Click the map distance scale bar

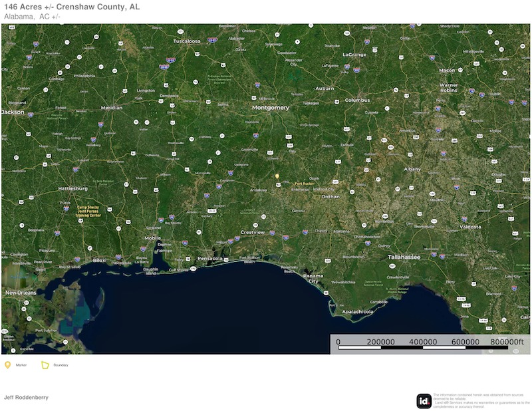424,347
